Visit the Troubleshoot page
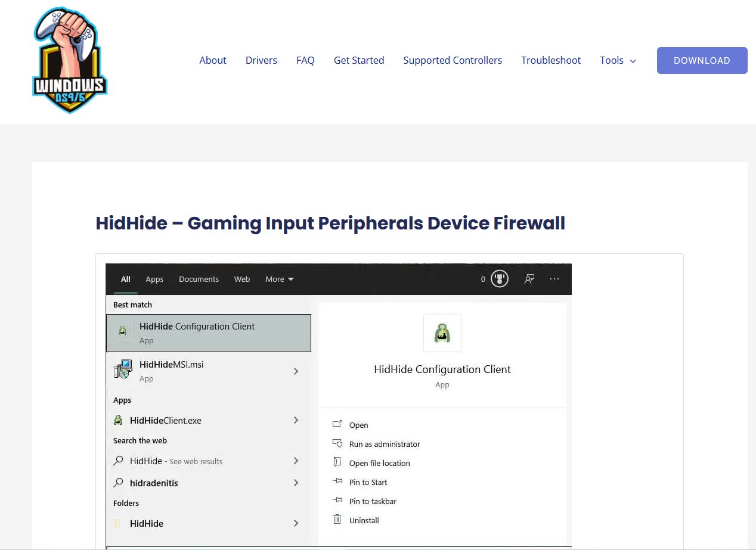The height and width of the screenshot is (550, 756). [x=551, y=60]
